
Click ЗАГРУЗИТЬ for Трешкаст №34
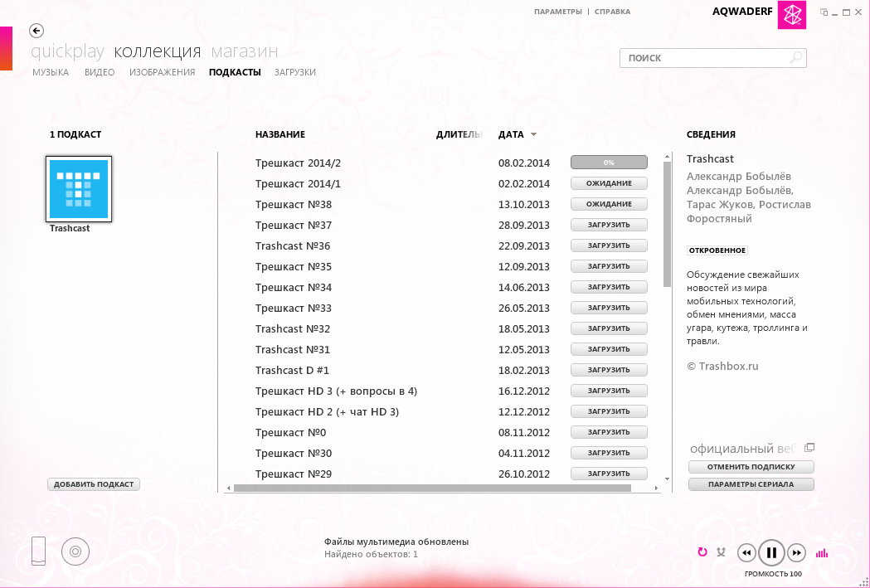610,287
